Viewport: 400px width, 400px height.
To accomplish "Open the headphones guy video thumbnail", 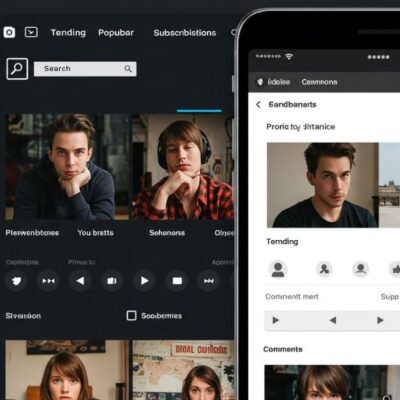I will (x=182, y=167).
